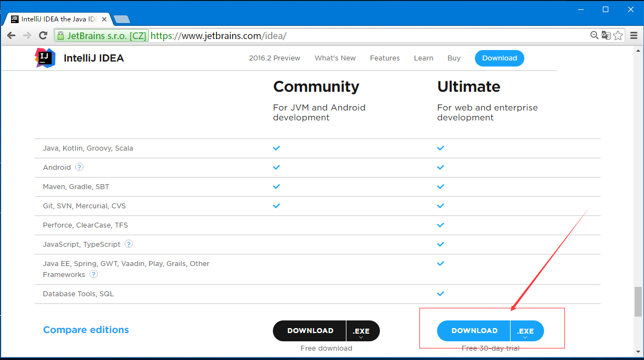This screenshot has height=360, width=644.
Task: Minimize the browser window
Action: click(x=581, y=9)
